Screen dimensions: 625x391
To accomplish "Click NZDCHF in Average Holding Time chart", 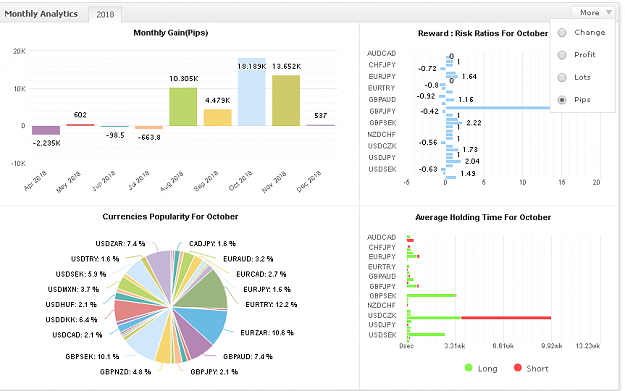I will tap(381, 305).
